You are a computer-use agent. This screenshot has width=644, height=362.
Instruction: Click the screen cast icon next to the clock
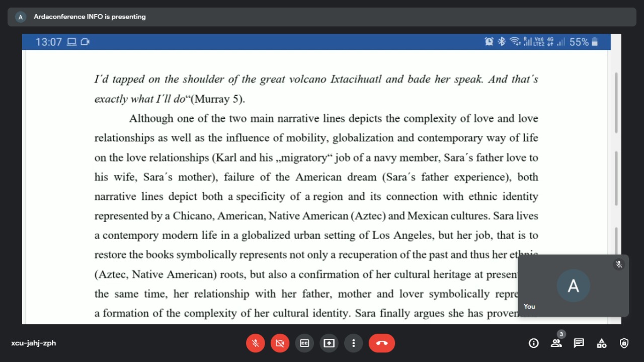point(72,42)
